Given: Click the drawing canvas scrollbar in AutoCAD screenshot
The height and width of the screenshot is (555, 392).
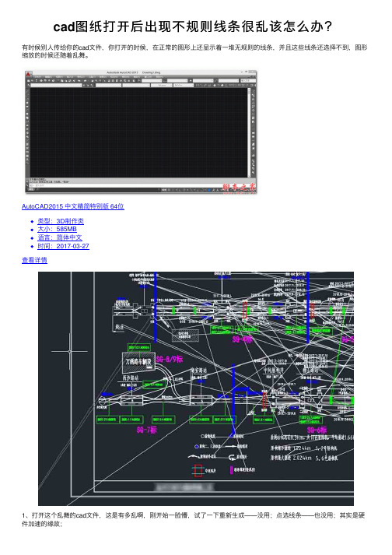Looking at the screenshot, I should [249, 133].
